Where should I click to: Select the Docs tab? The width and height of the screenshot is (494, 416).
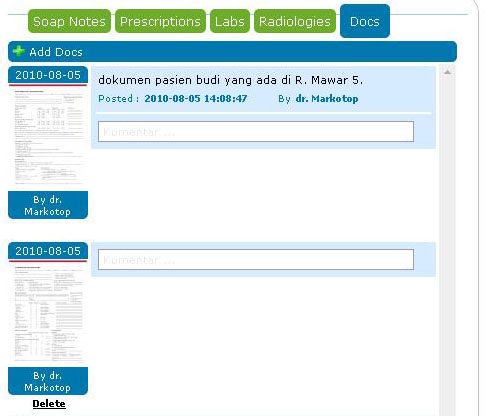(x=365, y=21)
